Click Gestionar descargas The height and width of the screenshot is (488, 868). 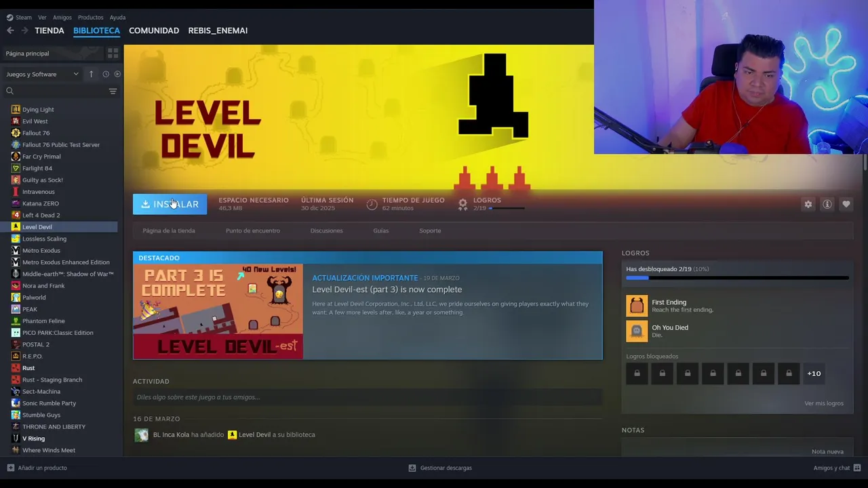[440, 468]
